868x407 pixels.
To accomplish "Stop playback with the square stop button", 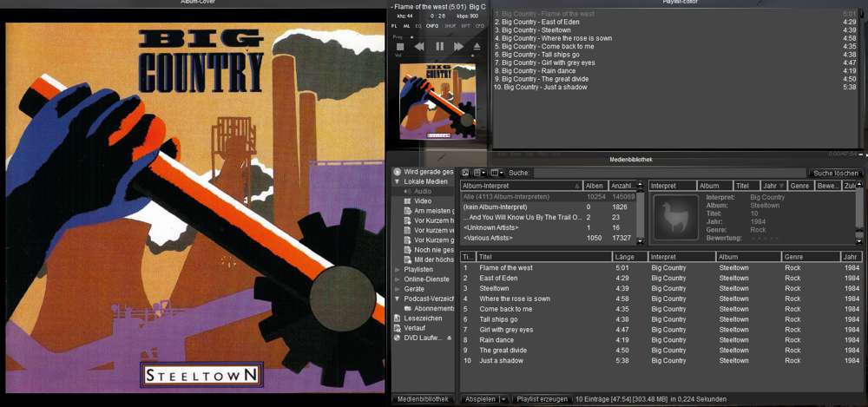I will (400, 46).
